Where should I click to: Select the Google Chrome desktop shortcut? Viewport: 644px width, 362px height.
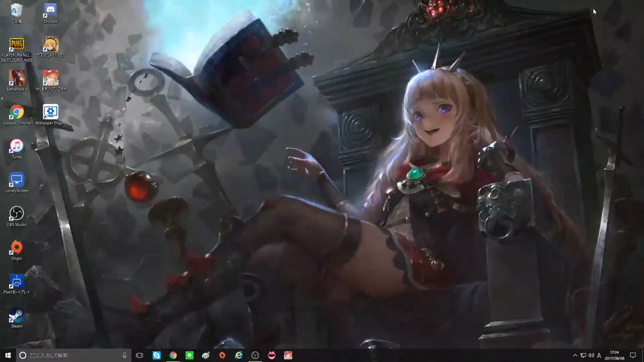17,115
